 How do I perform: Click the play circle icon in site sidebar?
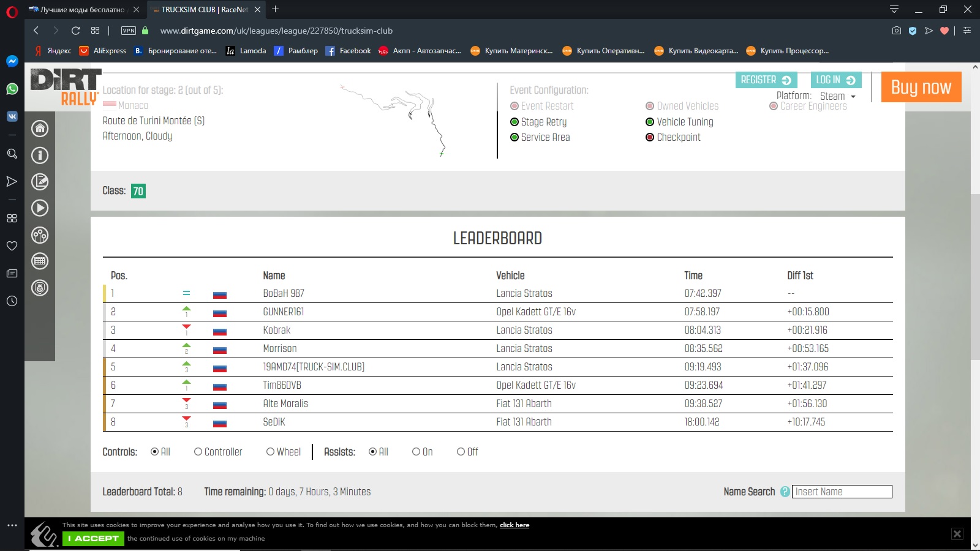pos(40,208)
